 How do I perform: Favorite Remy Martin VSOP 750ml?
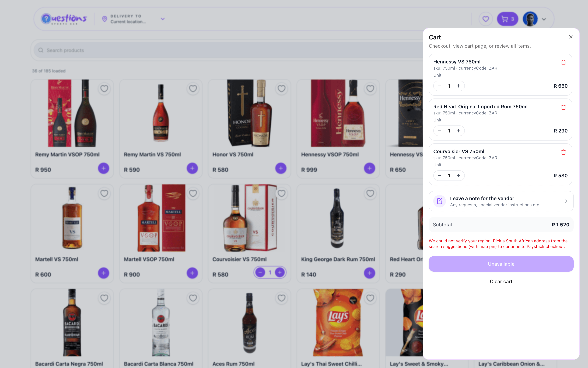pos(104,89)
